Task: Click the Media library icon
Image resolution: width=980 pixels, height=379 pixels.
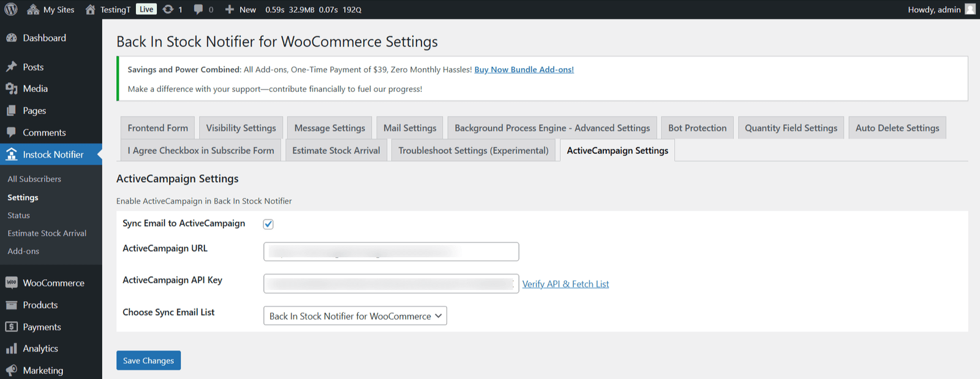Action: pyautogui.click(x=12, y=89)
